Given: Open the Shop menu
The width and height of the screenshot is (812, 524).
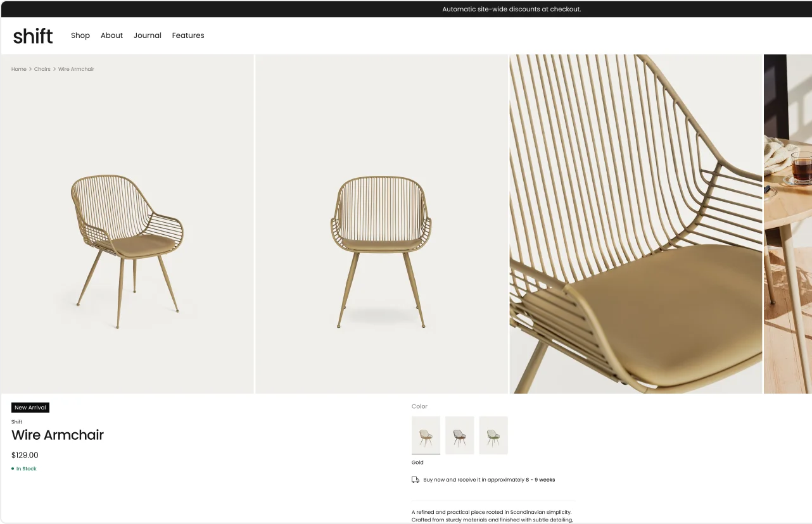Looking at the screenshot, I should [x=80, y=35].
